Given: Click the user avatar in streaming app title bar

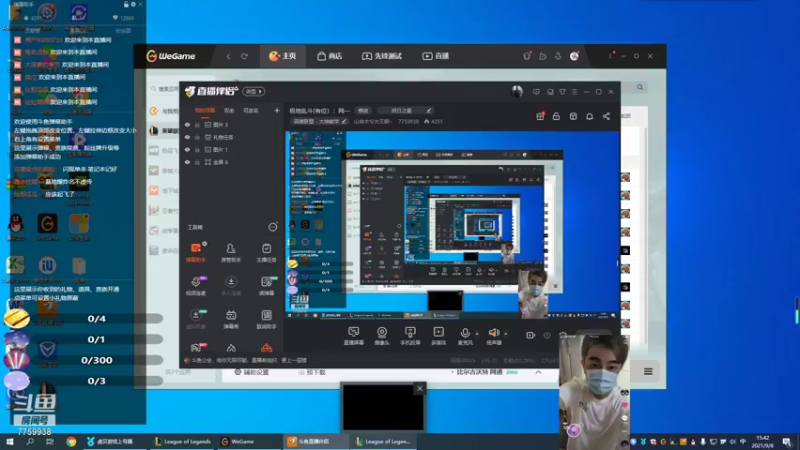Looking at the screenshot, I should point(517,92).
